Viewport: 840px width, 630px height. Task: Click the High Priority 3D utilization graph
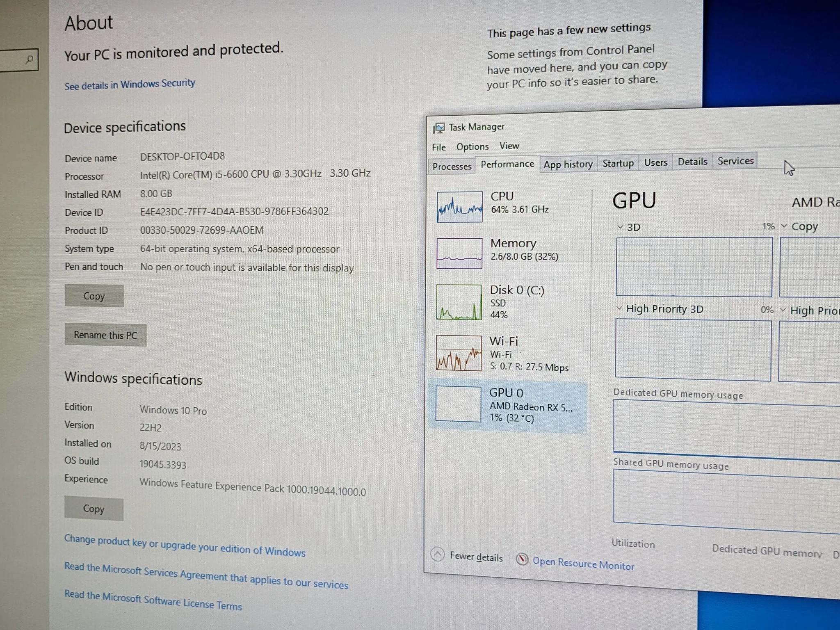coord(693,350)
